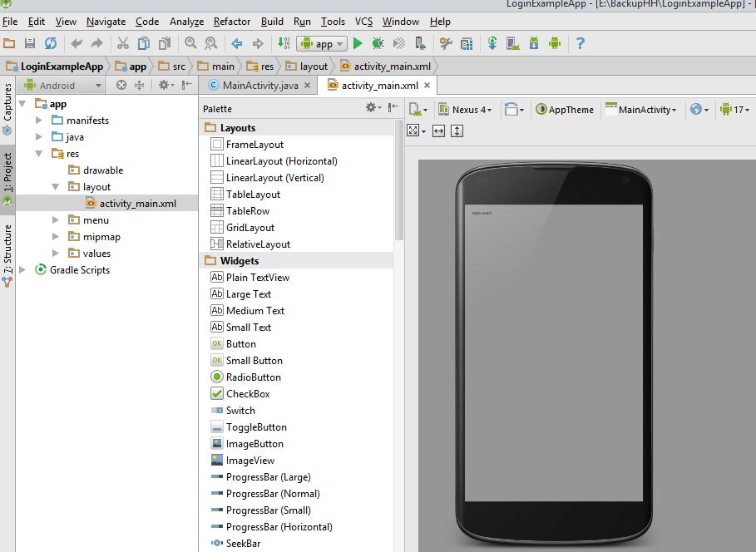Open the Refactor menu
This screenshot has width=756, height=552.
pyautogui.click(x=232, y=22)
